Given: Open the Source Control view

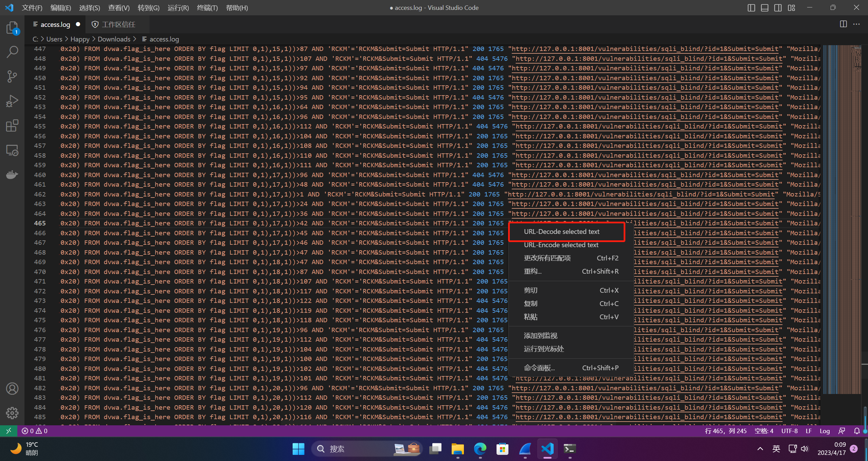Looking at the screenshot, I should point(12,76).
